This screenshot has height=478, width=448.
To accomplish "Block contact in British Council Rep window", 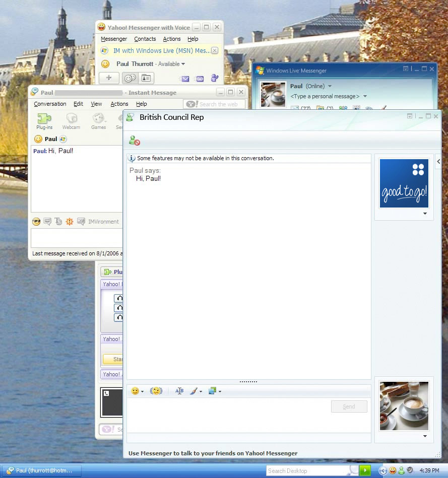I will coord(134,141).
